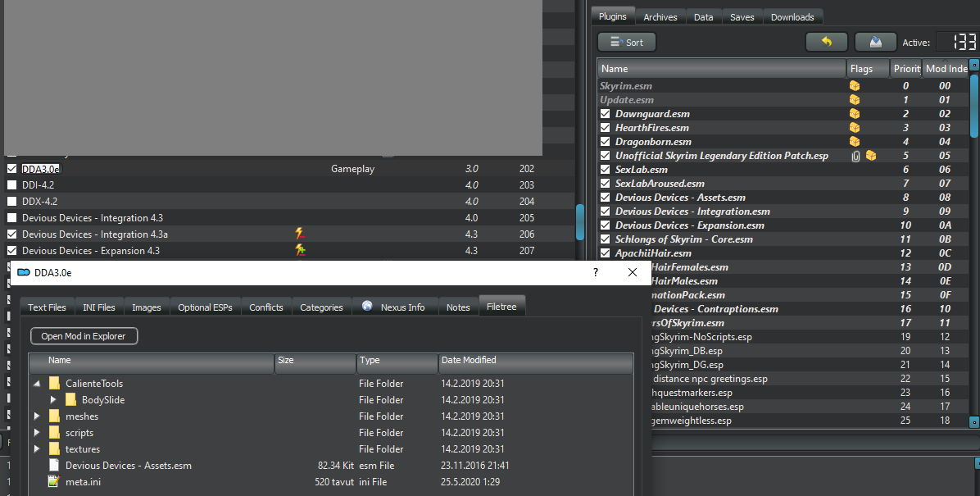
Task: Expand the textures folder
Action: tap(37, 448)
